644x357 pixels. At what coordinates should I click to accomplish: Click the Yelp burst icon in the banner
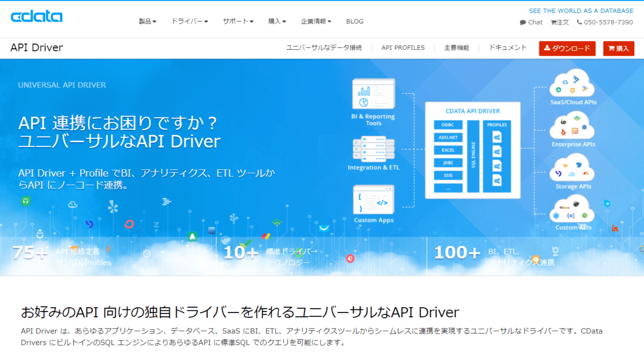click(x=113, y=206)
